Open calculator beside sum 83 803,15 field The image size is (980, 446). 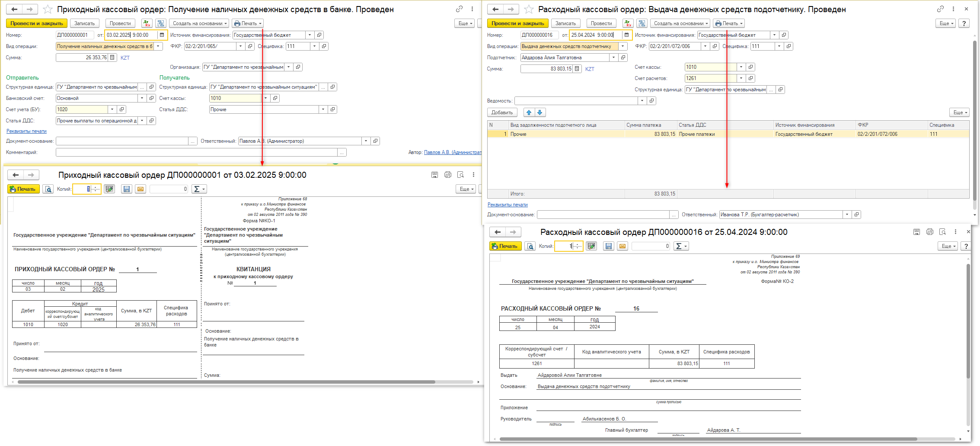tap(577, 69)
